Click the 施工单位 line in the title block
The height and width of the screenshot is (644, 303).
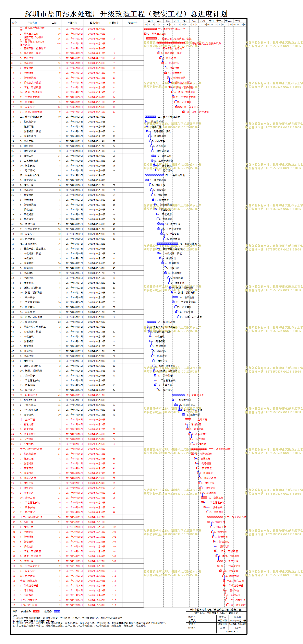[216, 613]
